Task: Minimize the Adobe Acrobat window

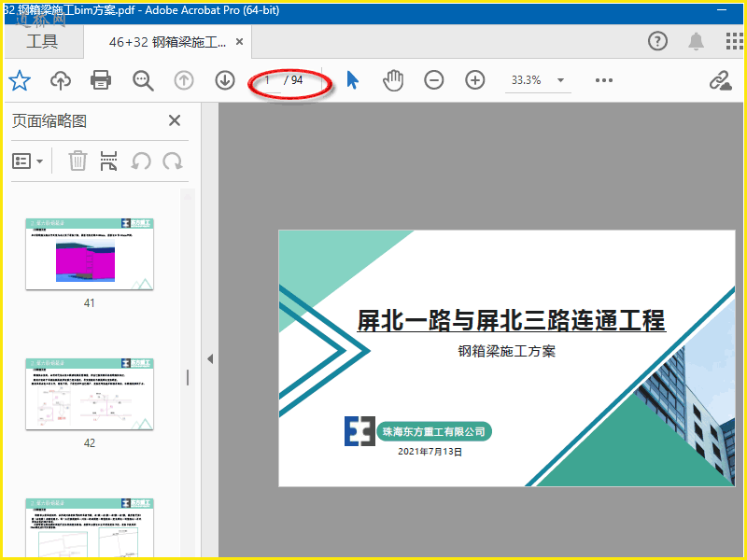Action: click(722, 10)
